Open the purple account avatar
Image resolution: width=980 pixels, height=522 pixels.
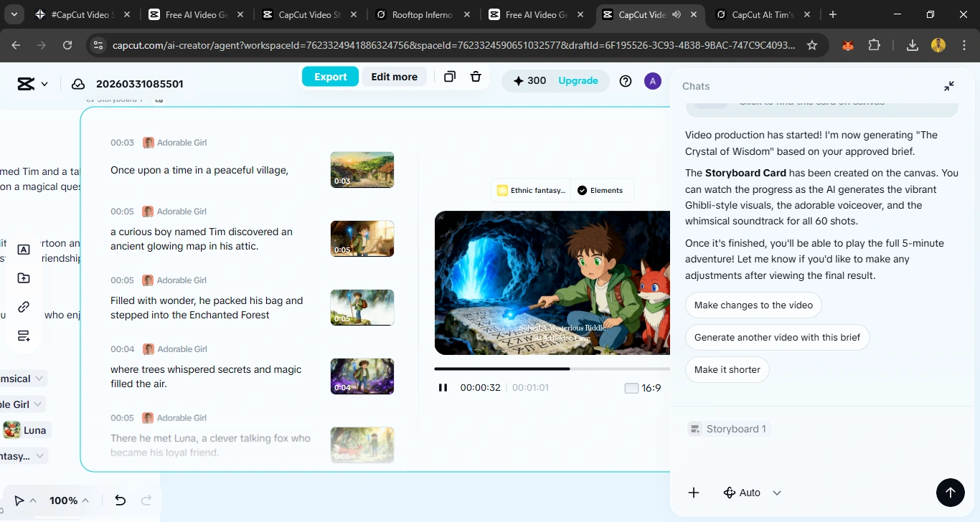pyautogui.click(x=652, y=81)
